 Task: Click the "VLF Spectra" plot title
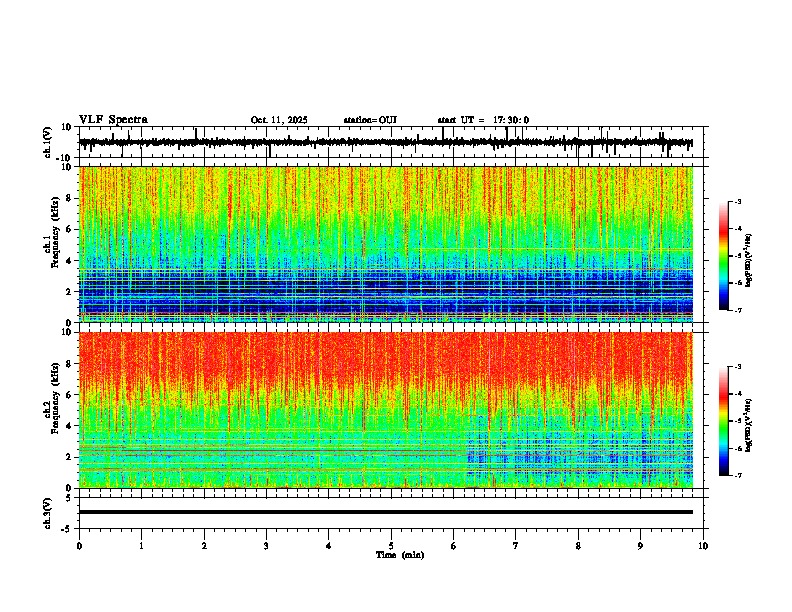(113, 120)
